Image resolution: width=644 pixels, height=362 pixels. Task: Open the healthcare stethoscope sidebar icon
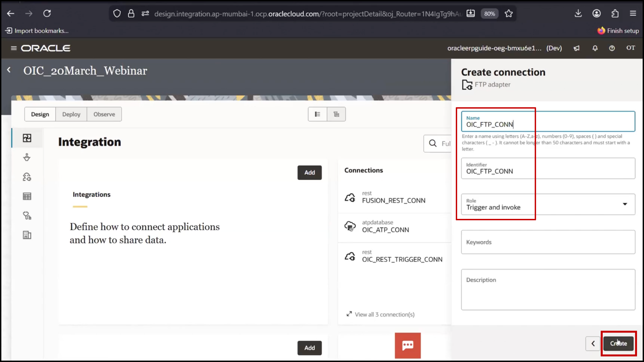tap(27, 216)
